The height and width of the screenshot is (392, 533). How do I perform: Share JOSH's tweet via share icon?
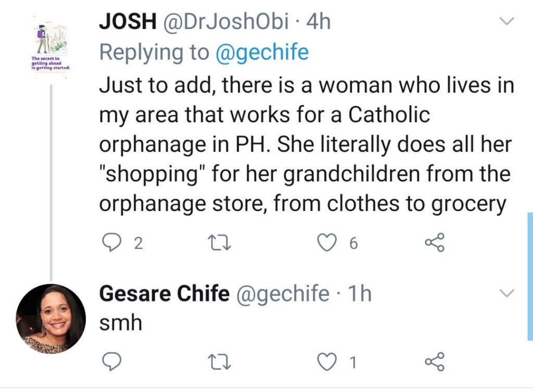[435, 242]
